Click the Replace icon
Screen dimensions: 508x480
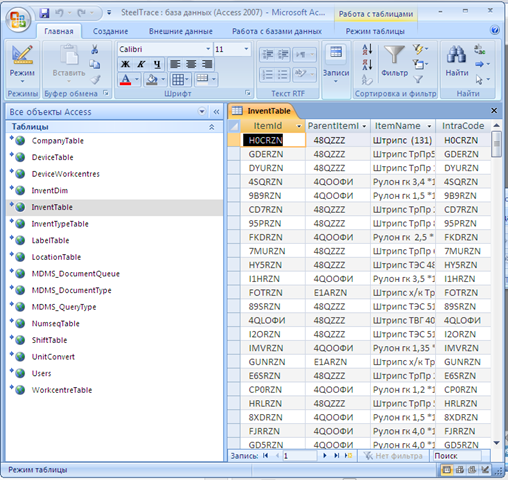(479, 50)
